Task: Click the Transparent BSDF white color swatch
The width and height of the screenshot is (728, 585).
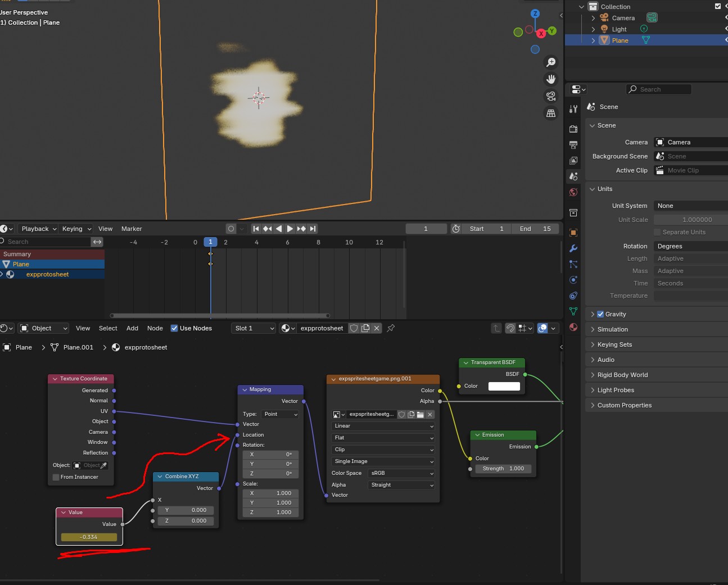Action: pyautogui.click(x=504, y=386)
